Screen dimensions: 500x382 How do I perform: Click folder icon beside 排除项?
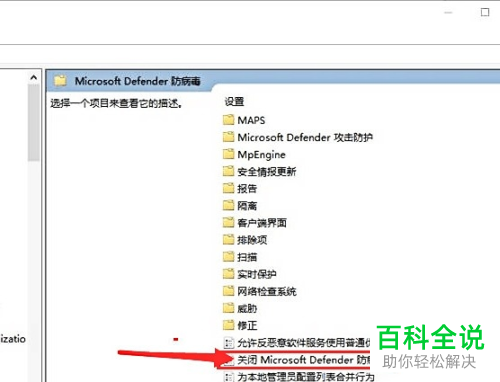[x=228, y=239]
